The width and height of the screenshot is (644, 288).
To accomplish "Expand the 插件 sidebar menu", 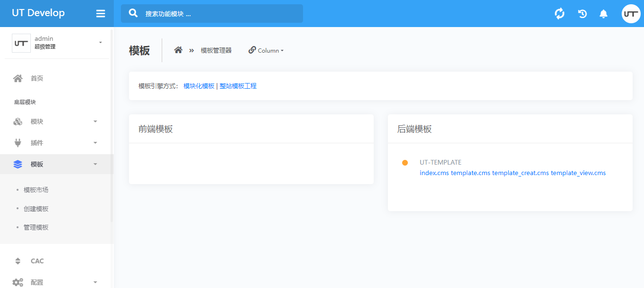I will 56,143.
